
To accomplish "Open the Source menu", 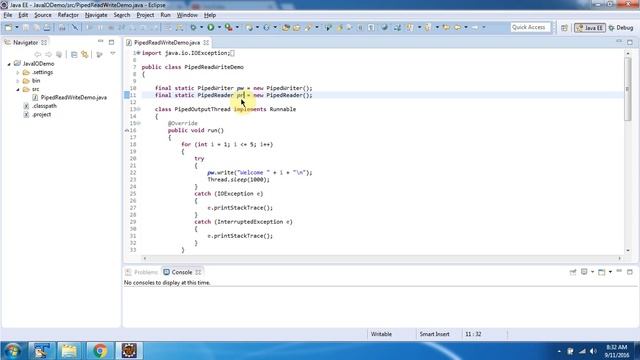I will pos(43,15).
